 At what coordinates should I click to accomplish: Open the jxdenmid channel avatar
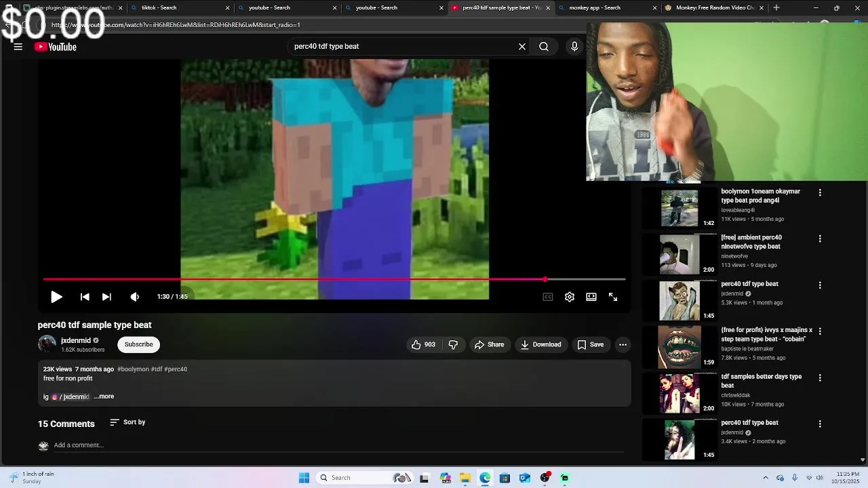(x=47, y=344)
